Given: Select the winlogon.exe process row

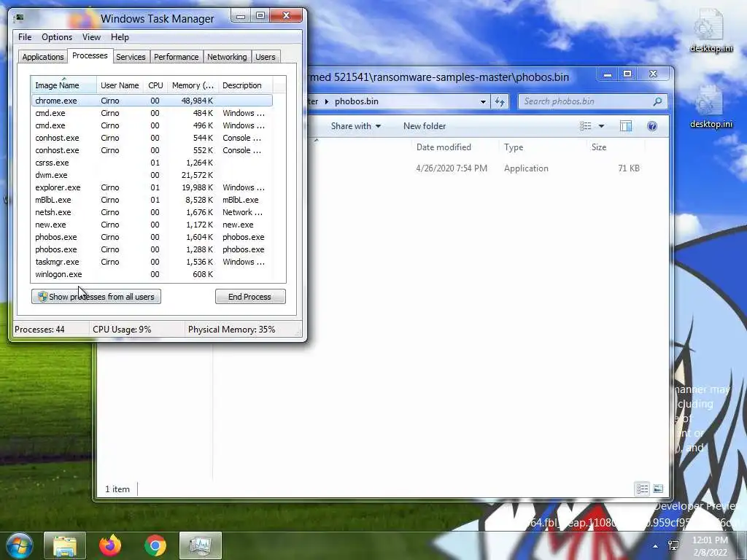Looking at the screenshot, I should pos(152,274).
